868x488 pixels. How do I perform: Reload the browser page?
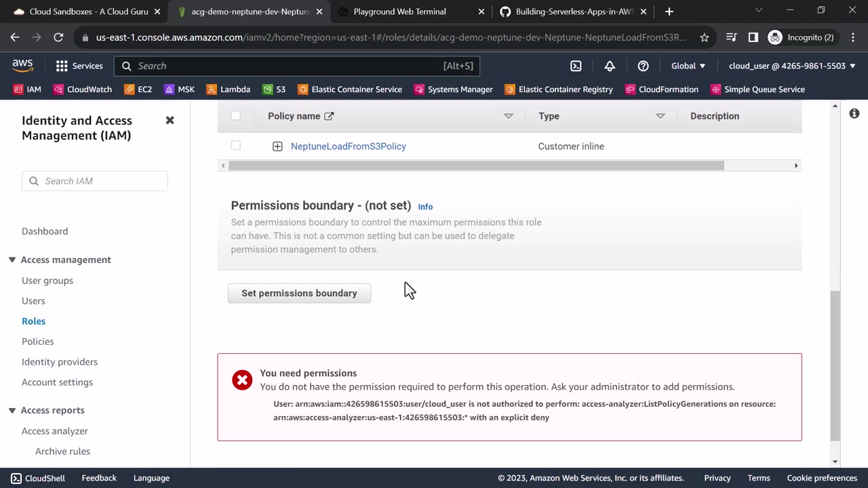click(x=58, y=37)
